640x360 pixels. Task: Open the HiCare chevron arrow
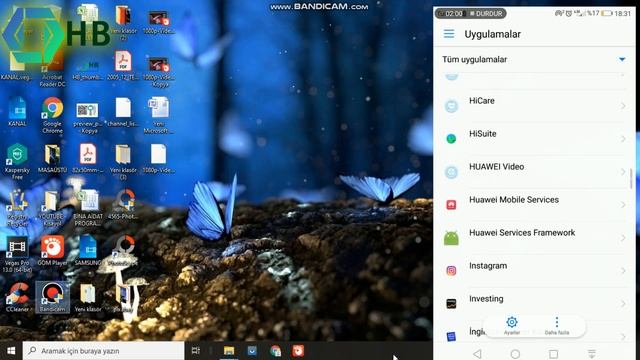(623, 106)
